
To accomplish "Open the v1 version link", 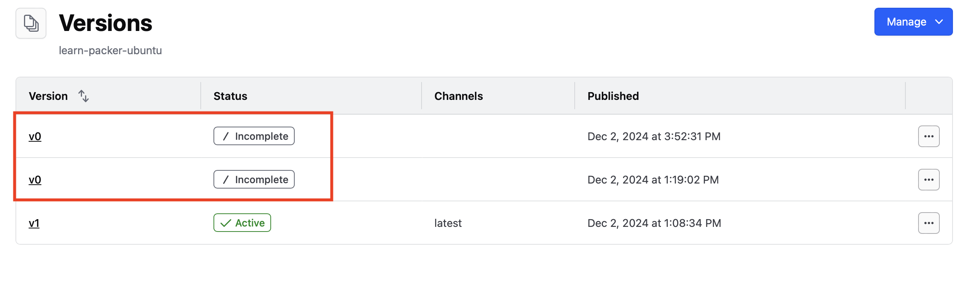I will coord(34,223).
